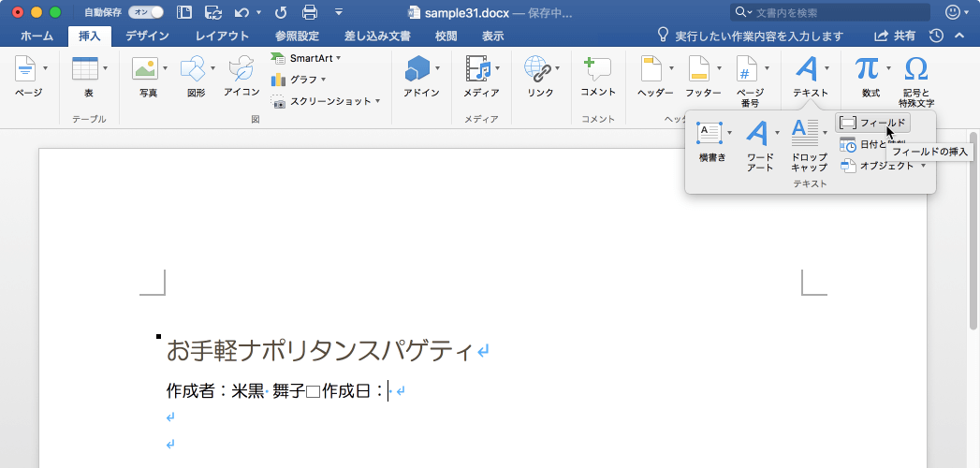Click the 作成者：米黒 舞子 text

click(235, 392)
